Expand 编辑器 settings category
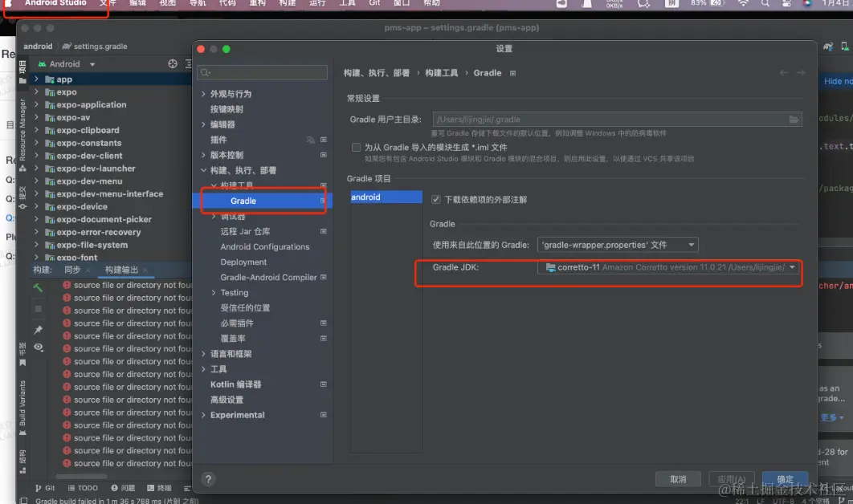853x504 pixels. [203, 124]
